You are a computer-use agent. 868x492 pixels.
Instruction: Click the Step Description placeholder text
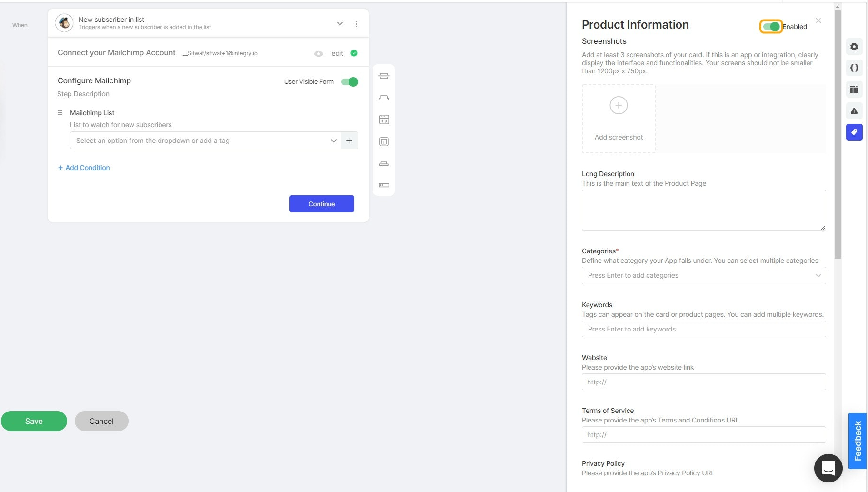(x=83, y=94)
